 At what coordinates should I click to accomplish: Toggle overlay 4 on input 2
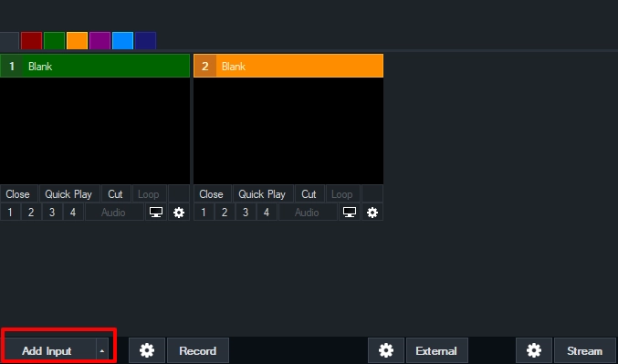(267, 213)
